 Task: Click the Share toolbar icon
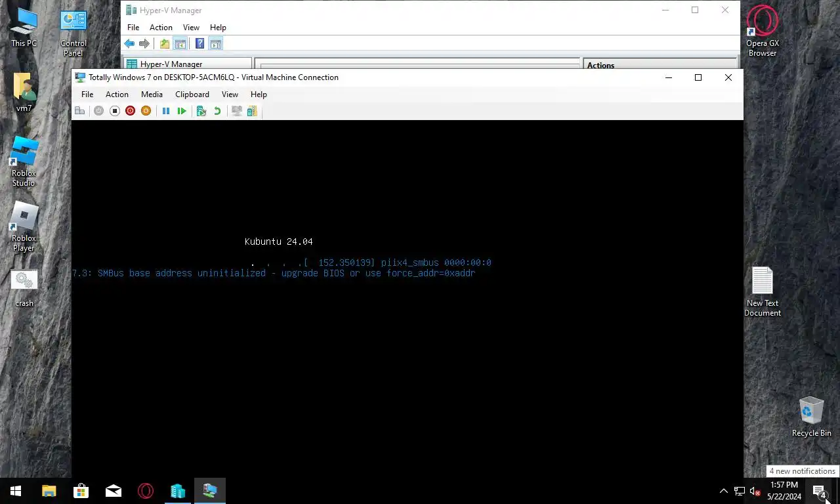tap(252, 111)
